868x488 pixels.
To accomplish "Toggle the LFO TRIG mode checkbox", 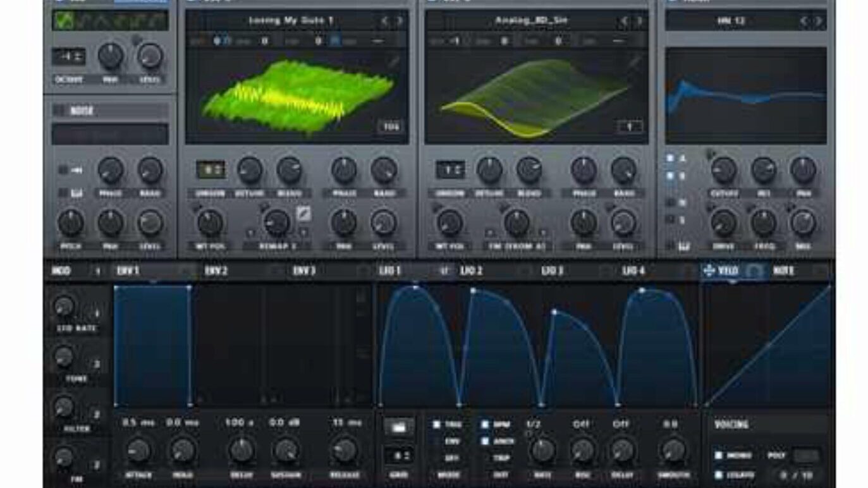I will coord(437,425).
